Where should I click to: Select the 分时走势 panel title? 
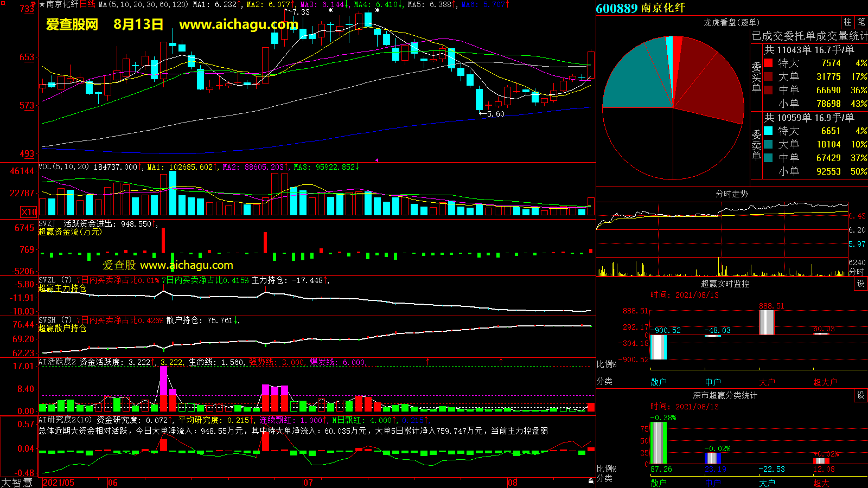[x=731, y=194]
